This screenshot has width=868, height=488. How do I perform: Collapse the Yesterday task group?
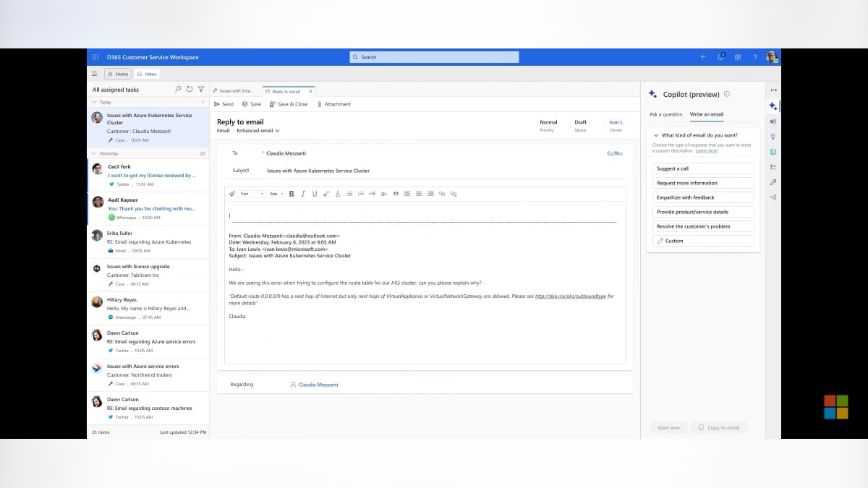[x=93, y=153]
